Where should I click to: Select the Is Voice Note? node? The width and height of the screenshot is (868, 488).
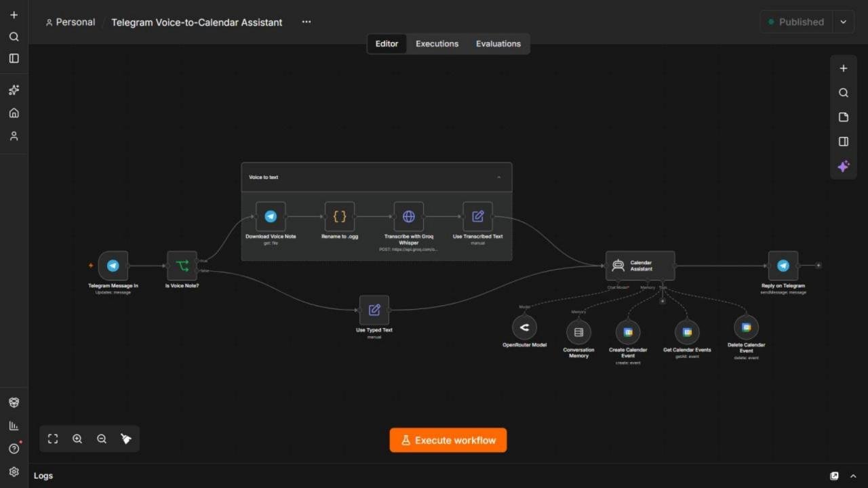click(x=182, y=266)
